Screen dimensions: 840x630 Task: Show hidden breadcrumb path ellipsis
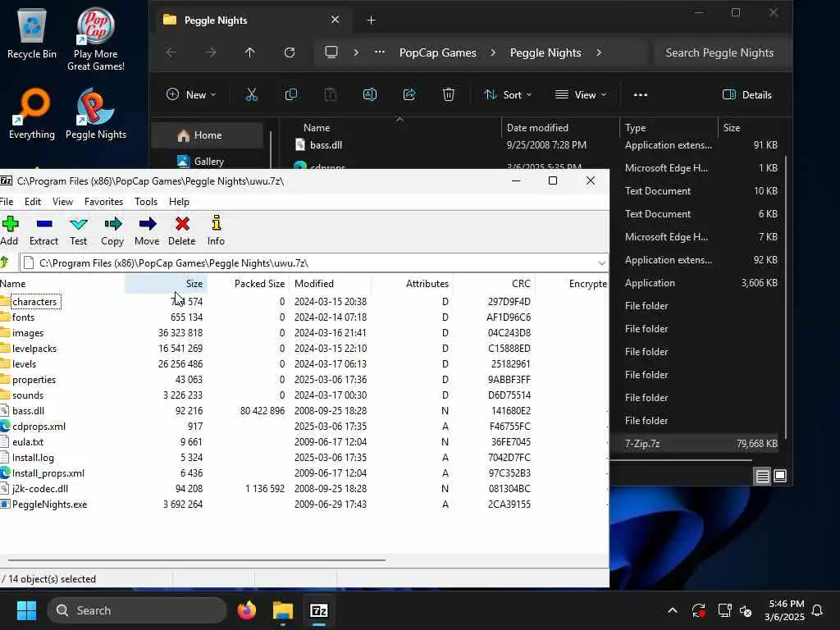(x=380, y=52)
